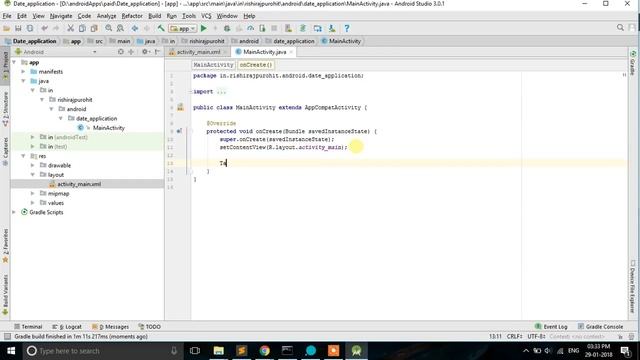This screenshot has width=640, height=360.
Task: Collapse the app module tree node
Action: [x=14, y=62]
